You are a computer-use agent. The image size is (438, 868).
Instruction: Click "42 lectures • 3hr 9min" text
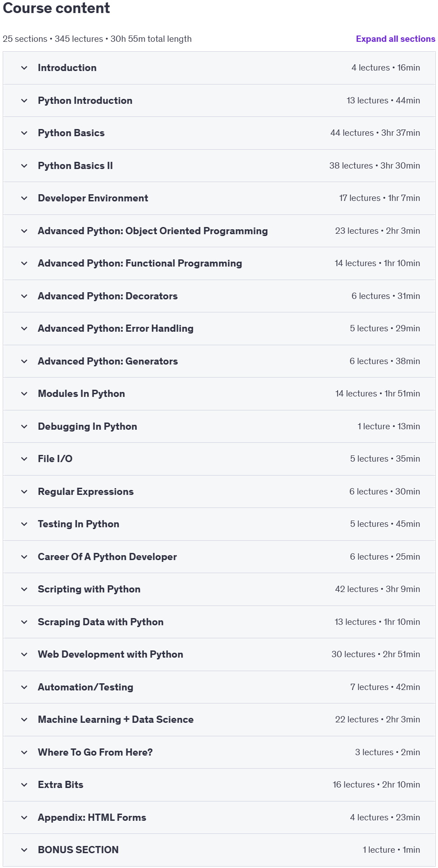[377, 589]
